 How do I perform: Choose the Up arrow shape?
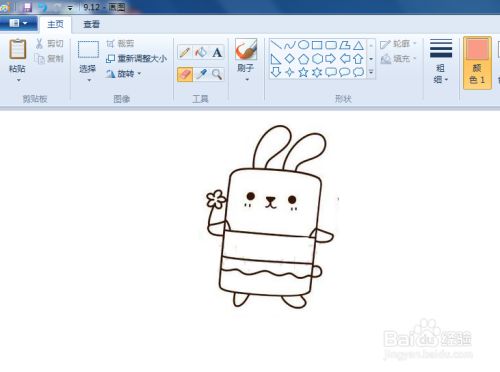(358, 59)
